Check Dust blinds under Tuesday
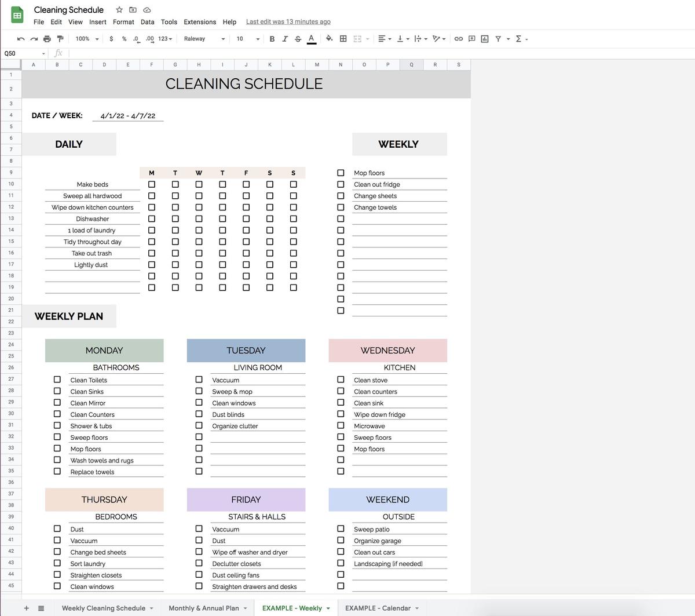Image resolution: width=695 pixels, height=616 pixels. (199, 414)
